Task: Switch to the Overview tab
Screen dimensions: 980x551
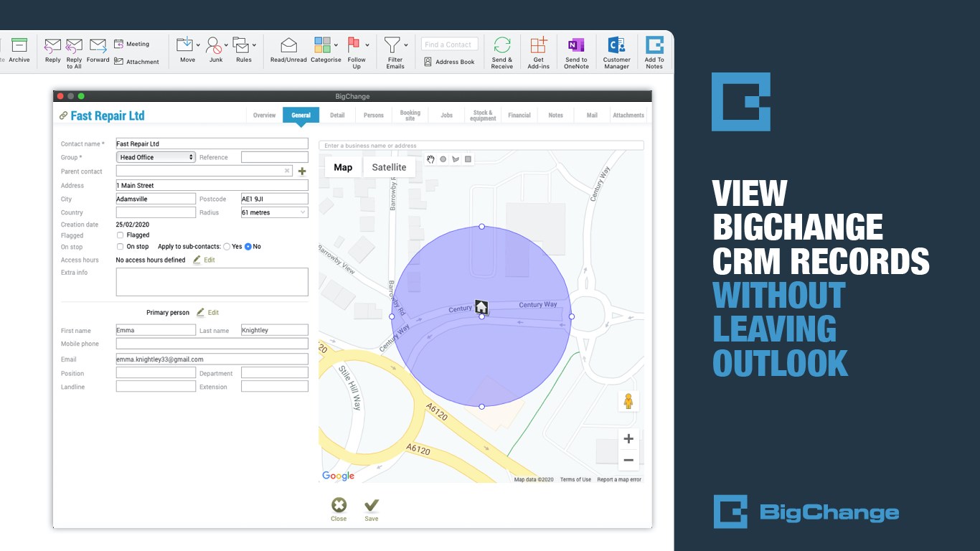Action: click(264, 115)
